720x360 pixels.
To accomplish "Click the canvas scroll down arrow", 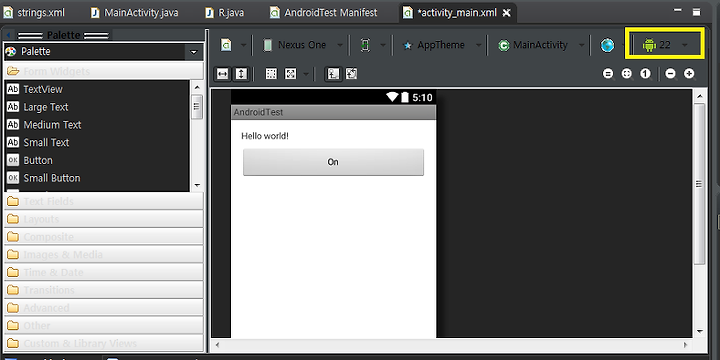I will click(699, 332).
